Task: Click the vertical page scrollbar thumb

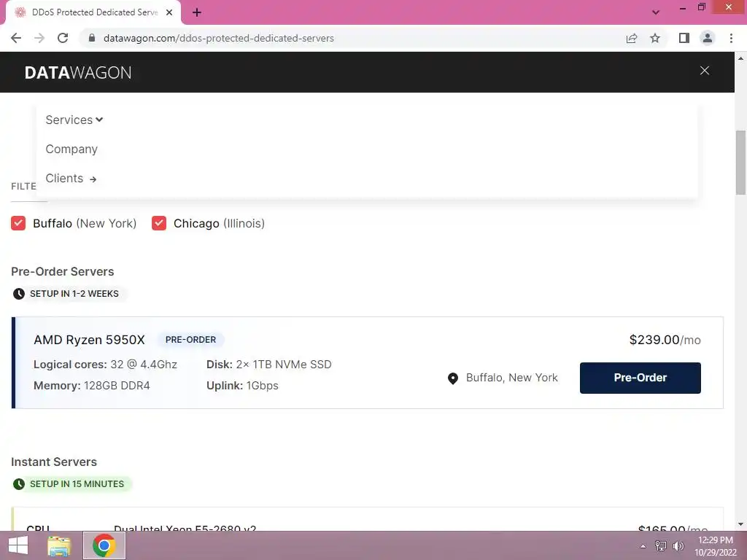Action: pos(740,163)
